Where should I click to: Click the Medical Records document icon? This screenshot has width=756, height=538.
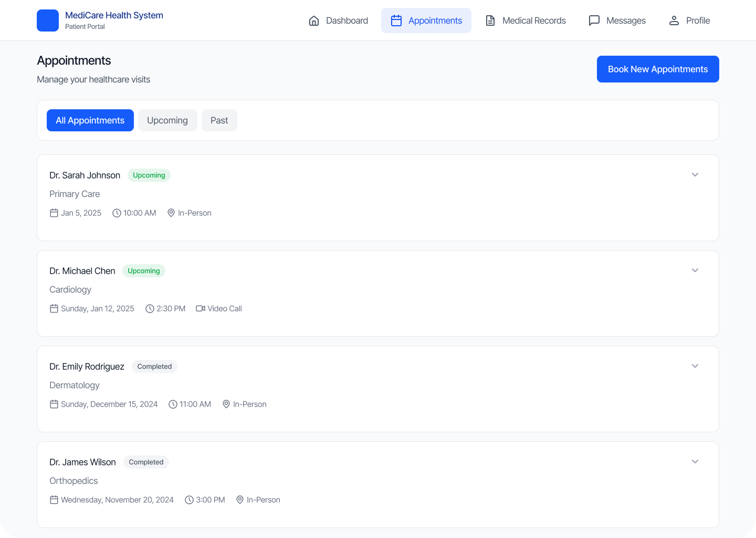point(490,20)
